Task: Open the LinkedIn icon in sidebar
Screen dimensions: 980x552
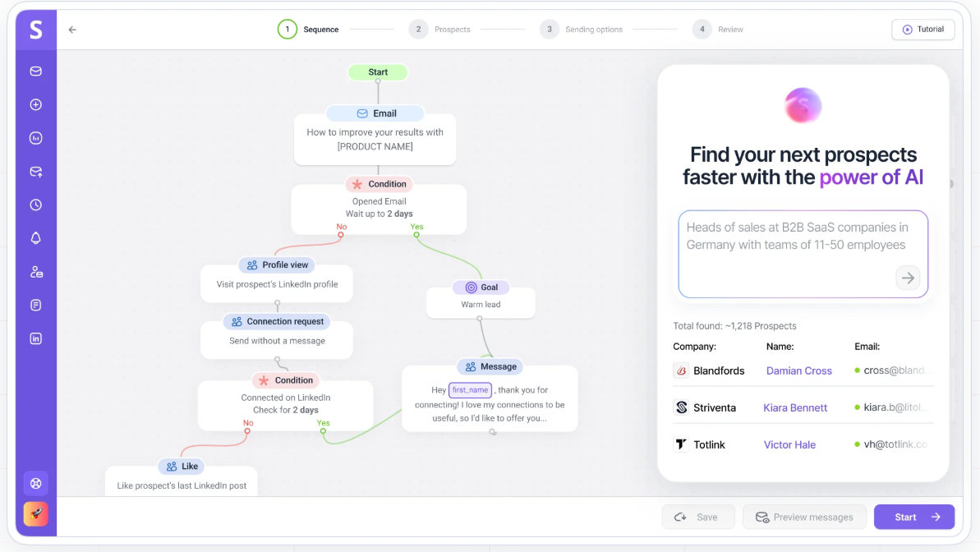Action: 35,338
